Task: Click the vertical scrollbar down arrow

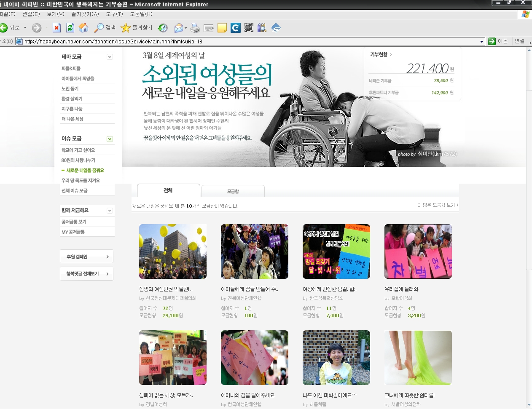Action: point(529,405)
